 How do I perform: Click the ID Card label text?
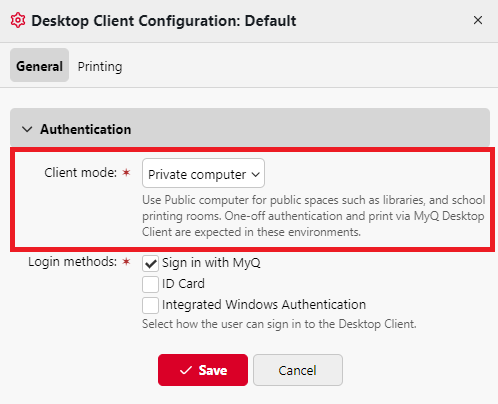pos(183,284)
